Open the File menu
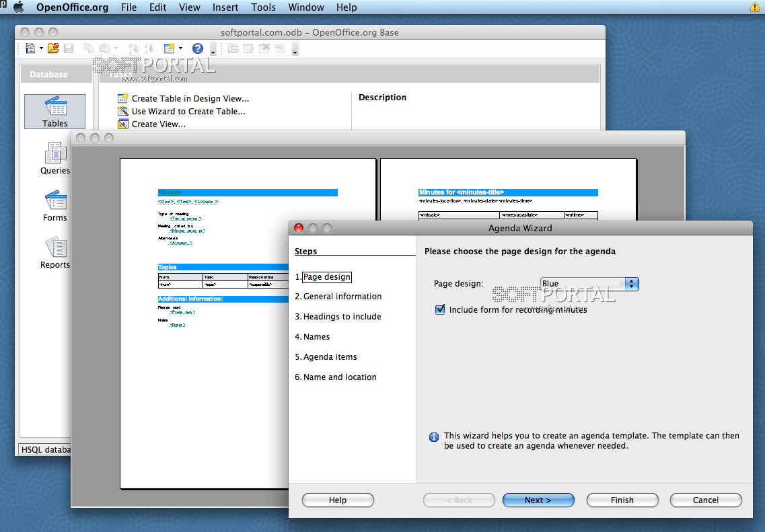Viewport: 765px width, 532px height. (129, 7)
